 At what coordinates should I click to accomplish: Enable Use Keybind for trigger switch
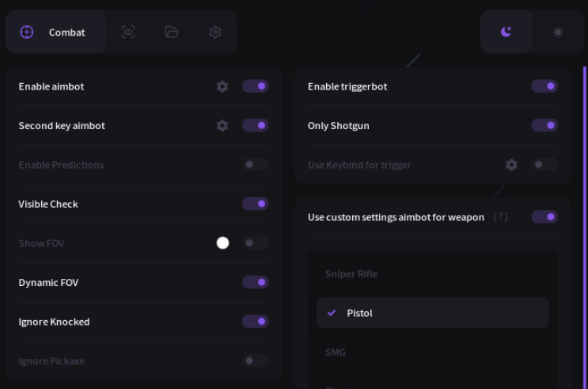point(544,165)
